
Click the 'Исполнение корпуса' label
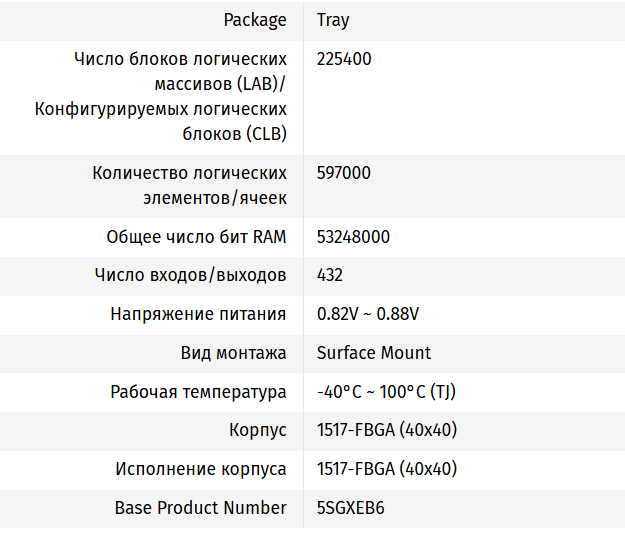click(x=200, y=469)
